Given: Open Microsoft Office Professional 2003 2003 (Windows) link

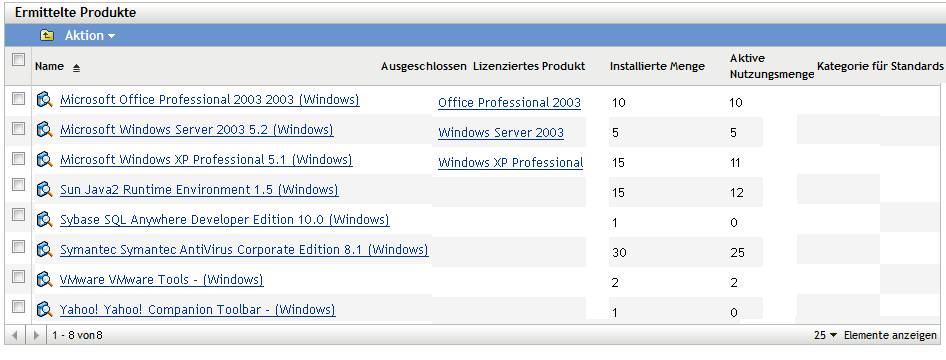Looking at the screenshot, I should (210, 100).
